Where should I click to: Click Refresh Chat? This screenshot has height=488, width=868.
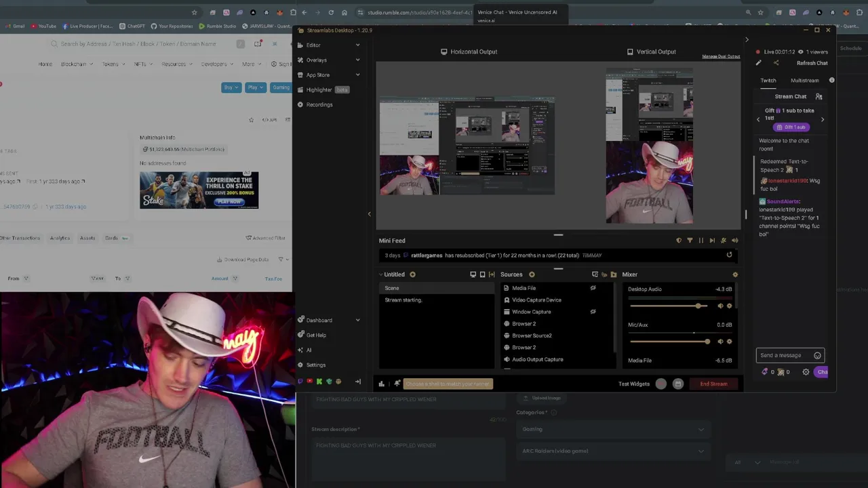tap(812, 63)
